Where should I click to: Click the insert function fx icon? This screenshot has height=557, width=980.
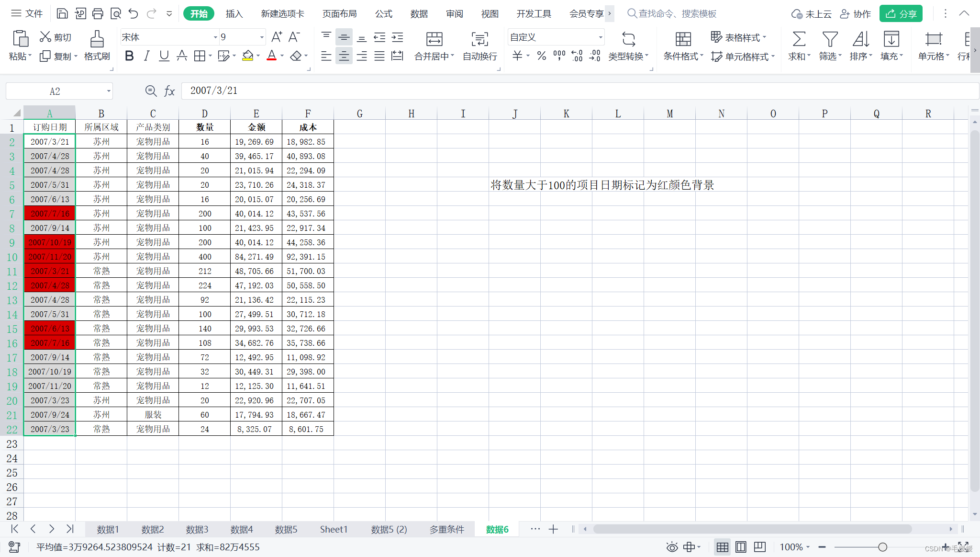click(169, 91)
